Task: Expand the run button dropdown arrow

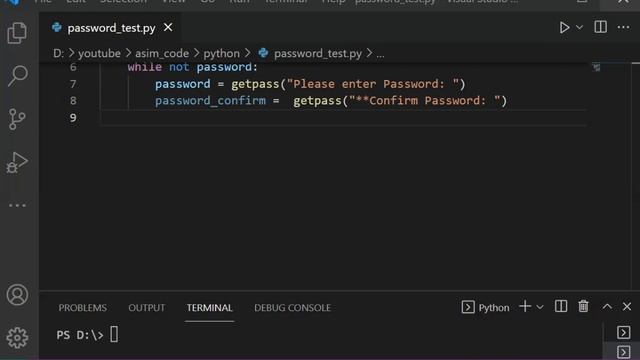Action: point(579,27)
